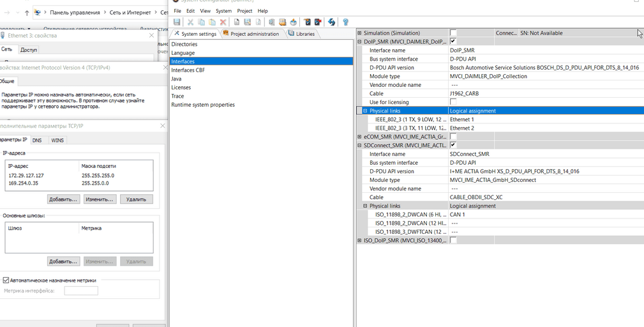Viewport: 644px width, 327px height.
Task: Click Изменить under IP-адреса list
Action: (x=100, y=199)
